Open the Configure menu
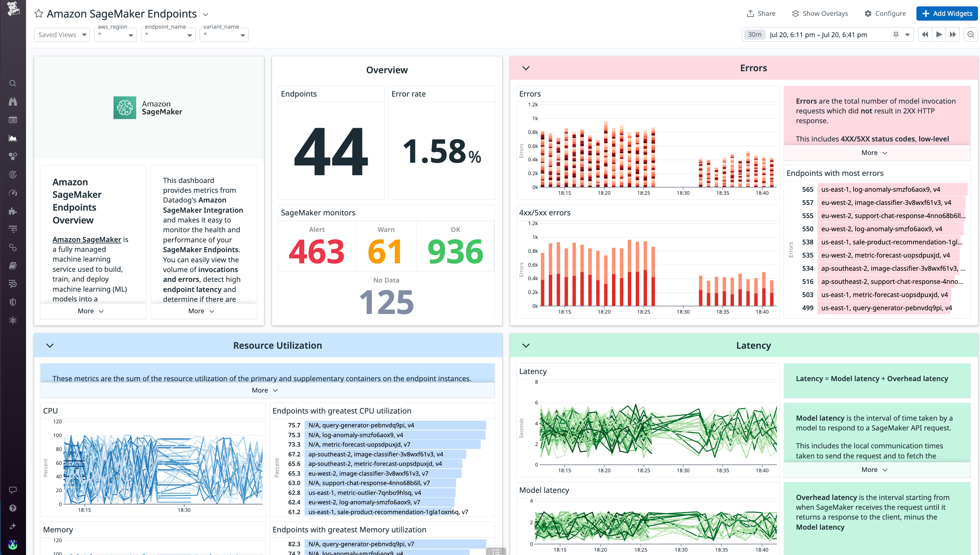The height and width of the screenshot is (555, 980). (x=885, y=14)
